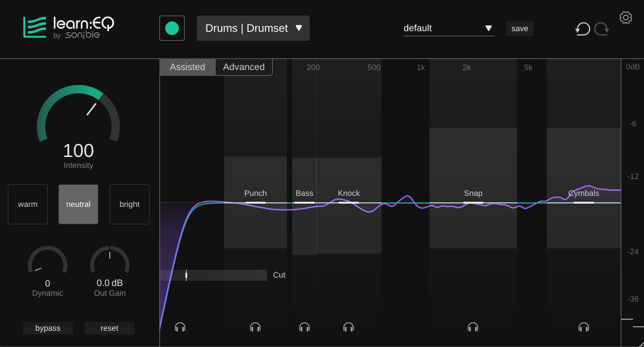
Task: Solo the Snap band with its headphone icon
Action: point(473,328)
